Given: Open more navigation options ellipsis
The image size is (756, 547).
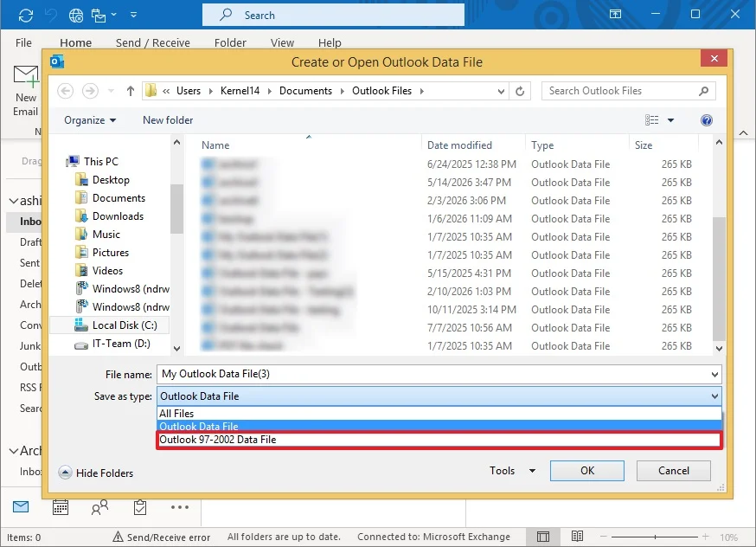Looking at the screenshot, I should 180,507.
